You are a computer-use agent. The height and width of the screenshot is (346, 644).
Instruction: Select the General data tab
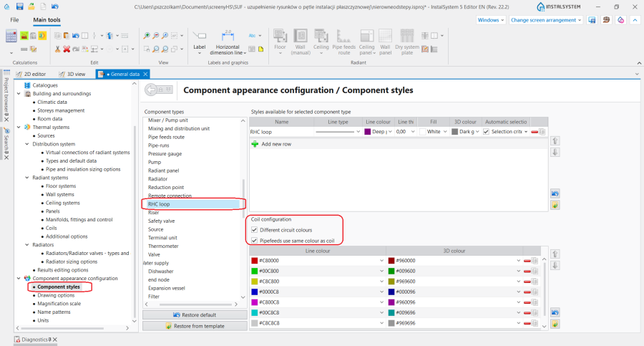click(x=121, y=74)
